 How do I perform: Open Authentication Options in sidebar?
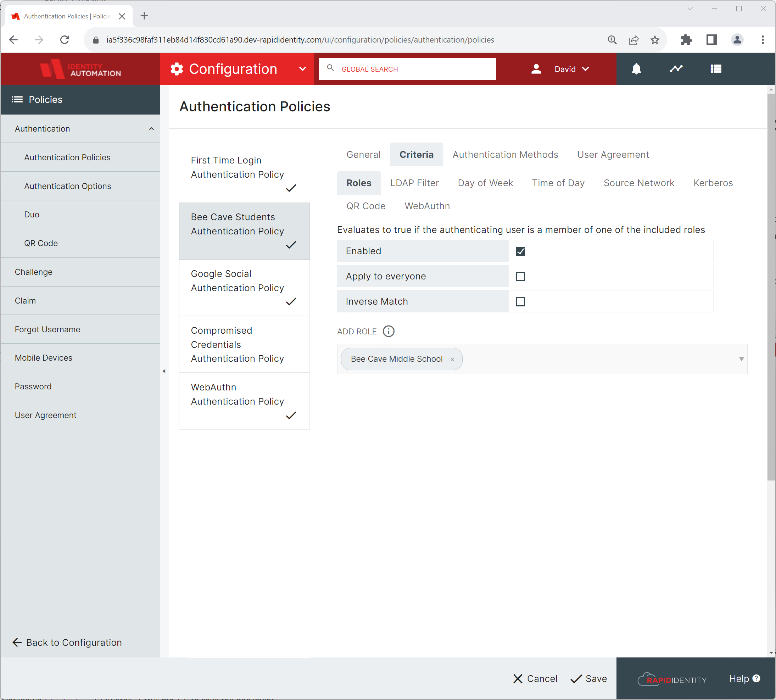(80, 186)
